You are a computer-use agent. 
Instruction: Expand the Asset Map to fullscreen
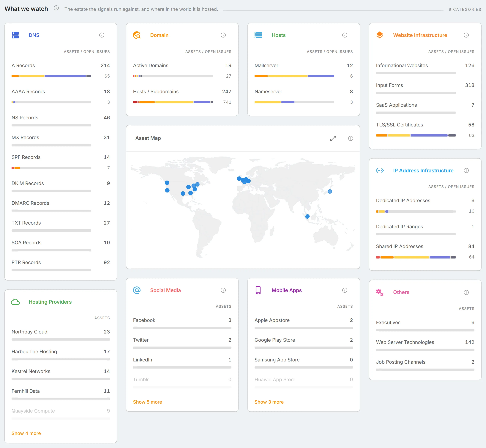(333, 138)
